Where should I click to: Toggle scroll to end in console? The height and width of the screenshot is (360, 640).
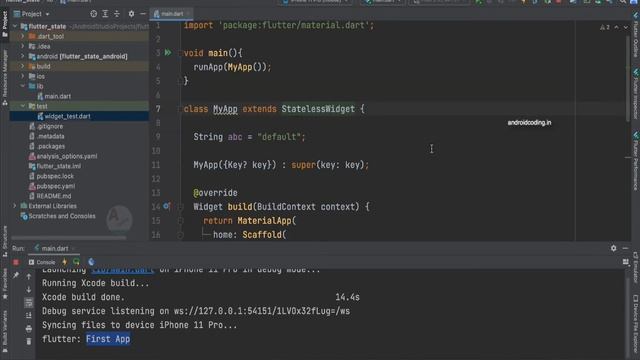click(29, 316)
